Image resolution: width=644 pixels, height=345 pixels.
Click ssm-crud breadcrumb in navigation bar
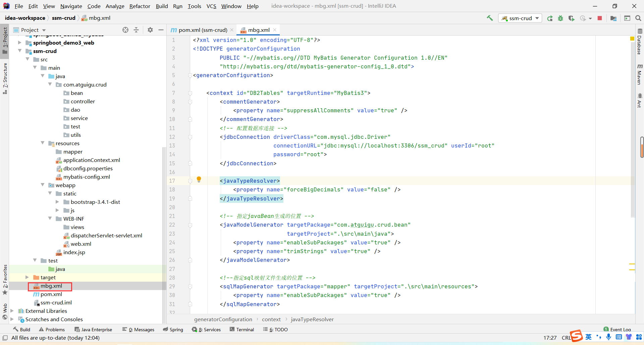click(x=63, y=18)
